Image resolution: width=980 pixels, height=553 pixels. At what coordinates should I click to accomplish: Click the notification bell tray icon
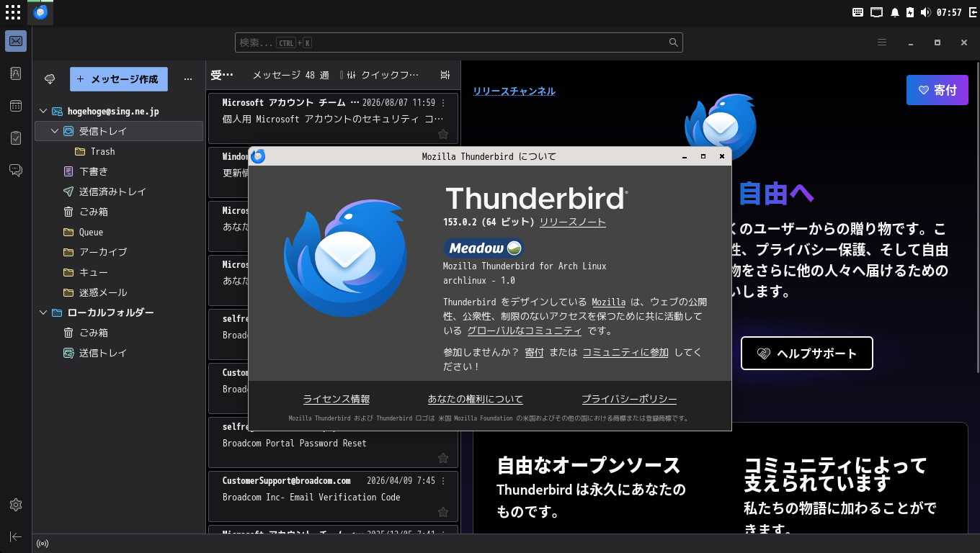tap(895, 12)
